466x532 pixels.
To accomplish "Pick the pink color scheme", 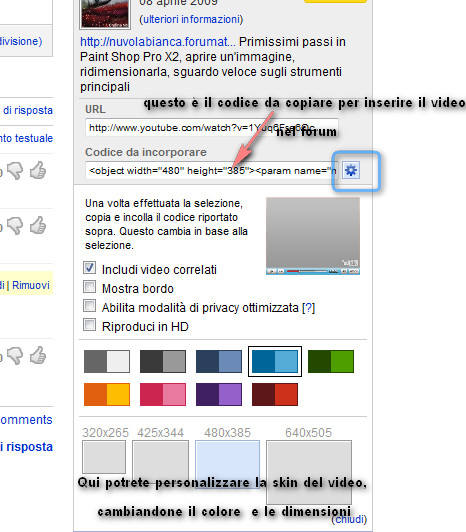I will pyautogui.click(x=163, y=394).
